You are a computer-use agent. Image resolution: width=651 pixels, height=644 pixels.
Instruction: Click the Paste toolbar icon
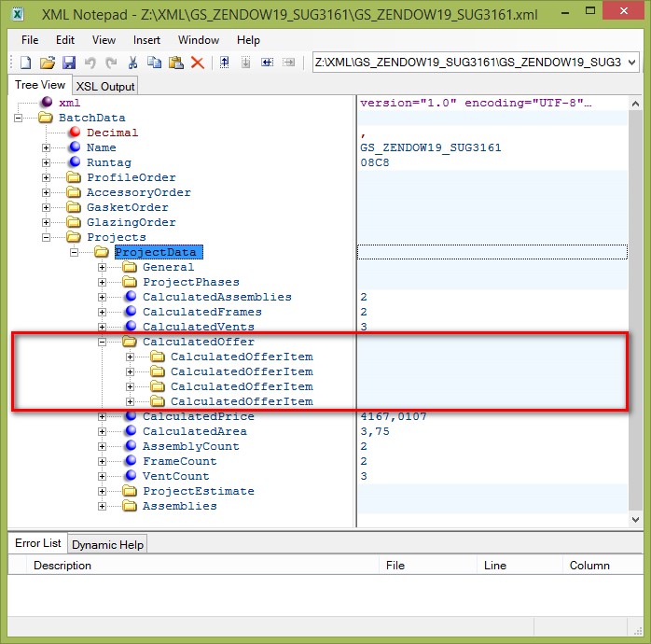click(x=176, y=63)
